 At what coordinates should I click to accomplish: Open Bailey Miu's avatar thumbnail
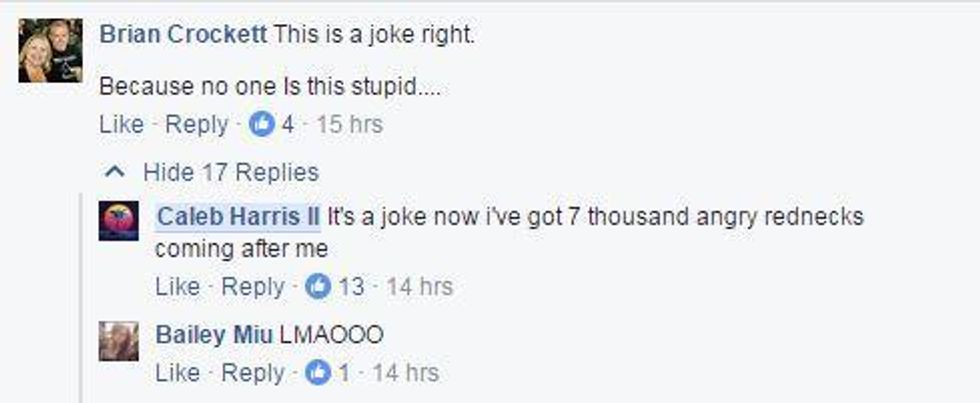[x=119, y=341]
